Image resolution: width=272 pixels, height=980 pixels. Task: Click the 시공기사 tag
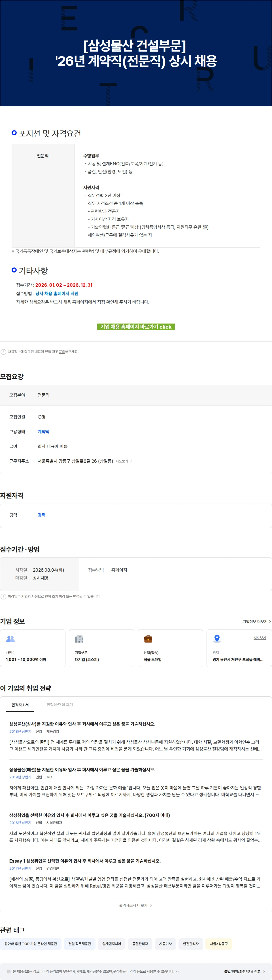pos(165,943)
